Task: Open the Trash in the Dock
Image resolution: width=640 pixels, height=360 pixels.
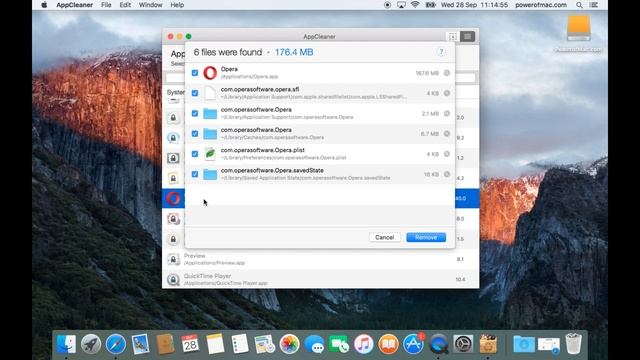Action: [x=573, y=344]
